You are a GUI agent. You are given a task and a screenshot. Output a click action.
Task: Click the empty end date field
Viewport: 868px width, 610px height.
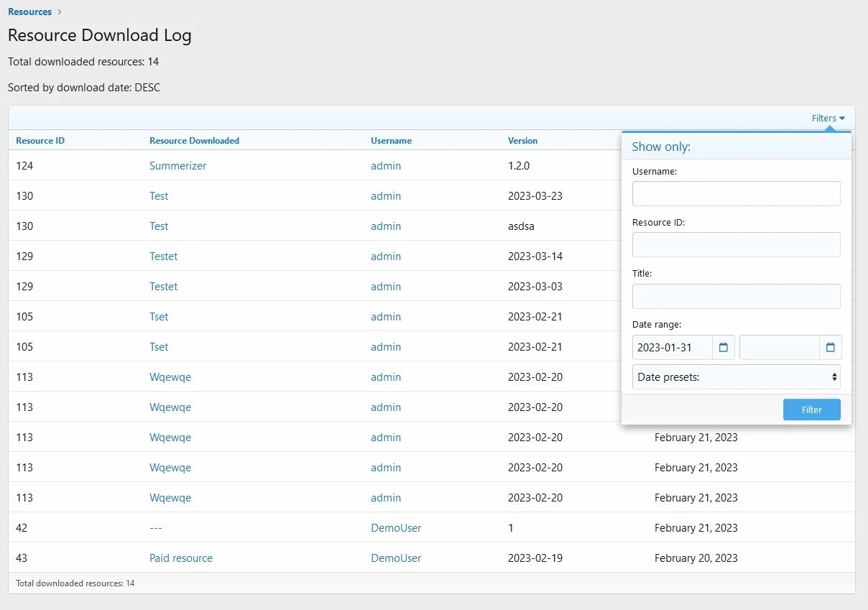[x=779, y=348]
